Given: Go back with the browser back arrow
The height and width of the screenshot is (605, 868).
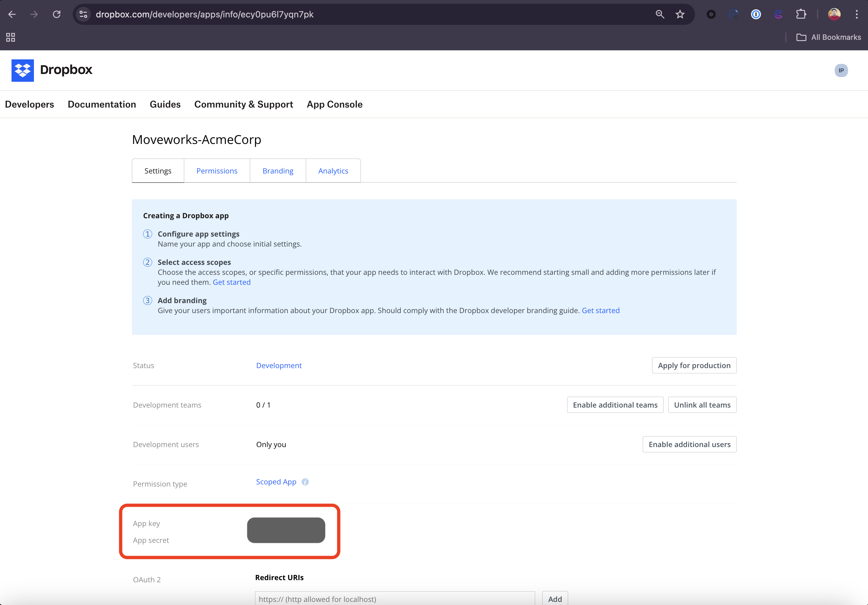Looking at the screenshot, I should coord(12,14).
